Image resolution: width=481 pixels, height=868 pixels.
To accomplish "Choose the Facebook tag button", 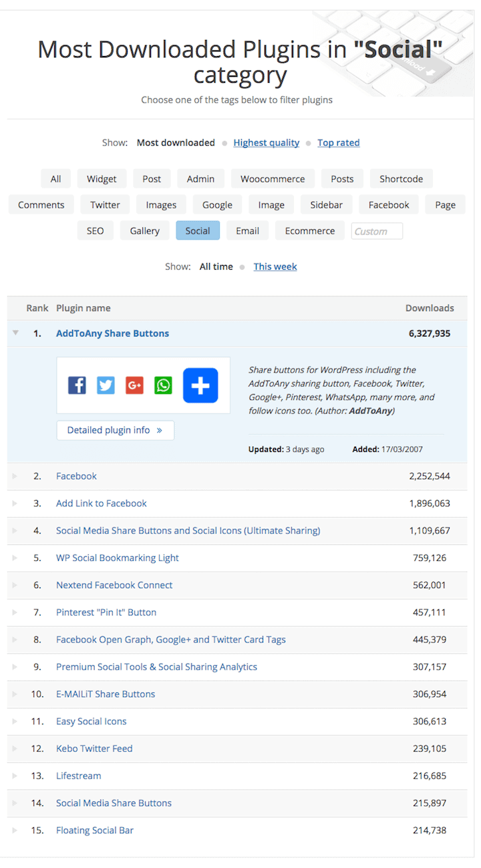I will pyautogui.click(x=389, y=205).
